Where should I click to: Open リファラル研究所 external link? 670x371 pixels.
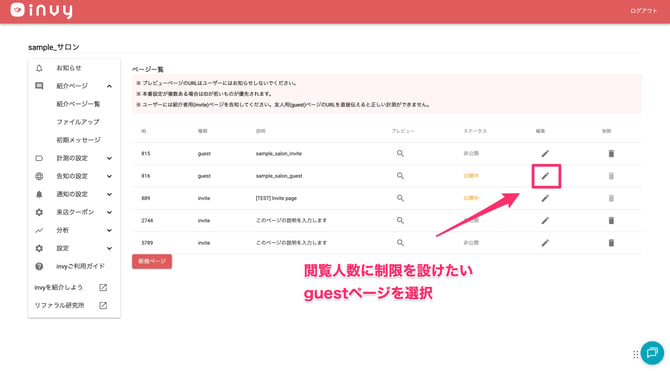pyautogui.click(x=59, y=305)
